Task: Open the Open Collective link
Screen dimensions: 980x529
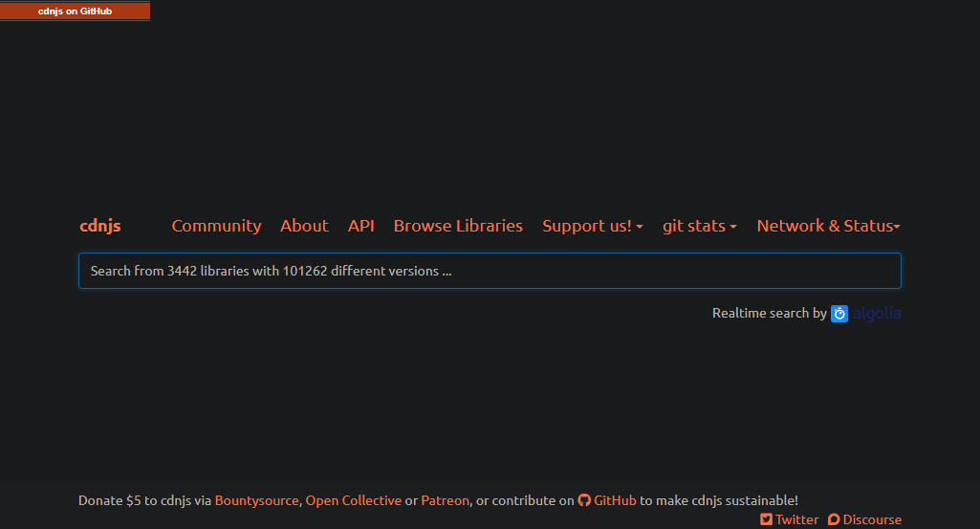Action: (354, 501)
